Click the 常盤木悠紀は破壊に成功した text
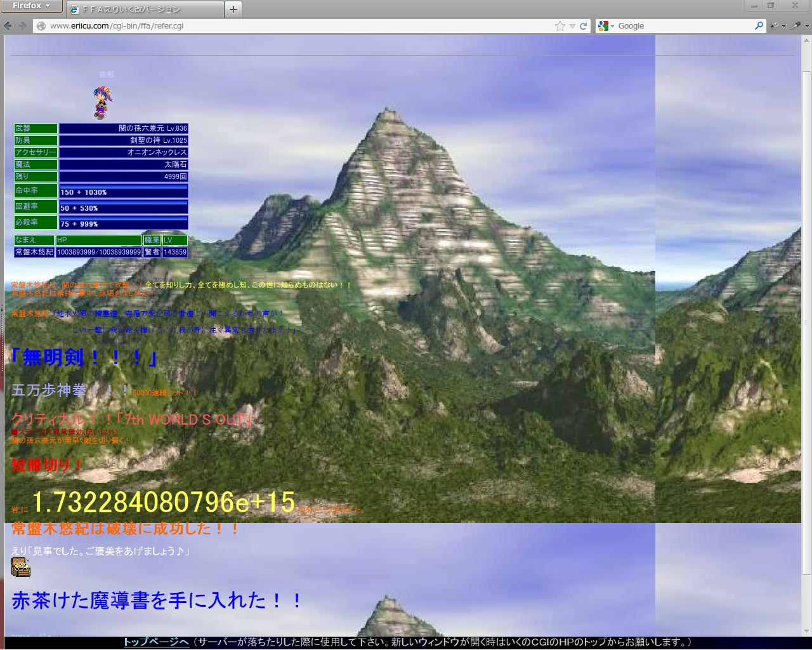 [x=126, y=528]
